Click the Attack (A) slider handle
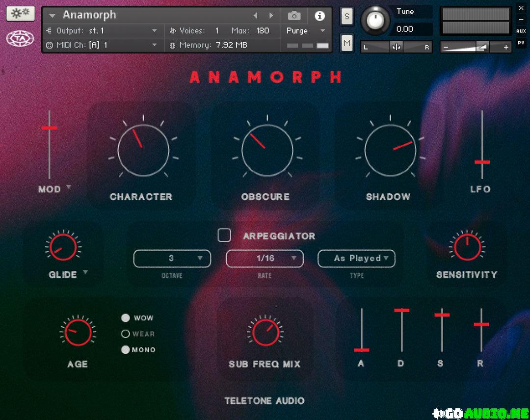Viewport: 530px width, 420px height. click(361, 350)
